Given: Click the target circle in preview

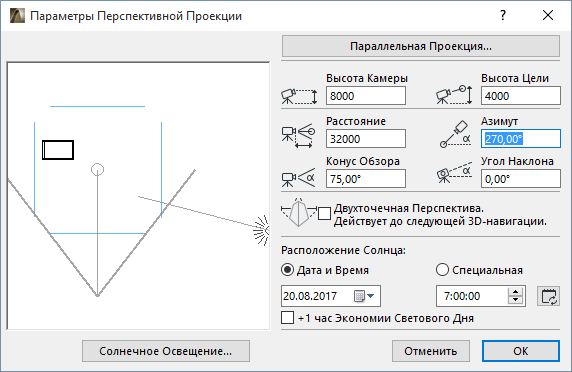Looking at the screenshot, I should pyautogui.click(x=97, y=170).
